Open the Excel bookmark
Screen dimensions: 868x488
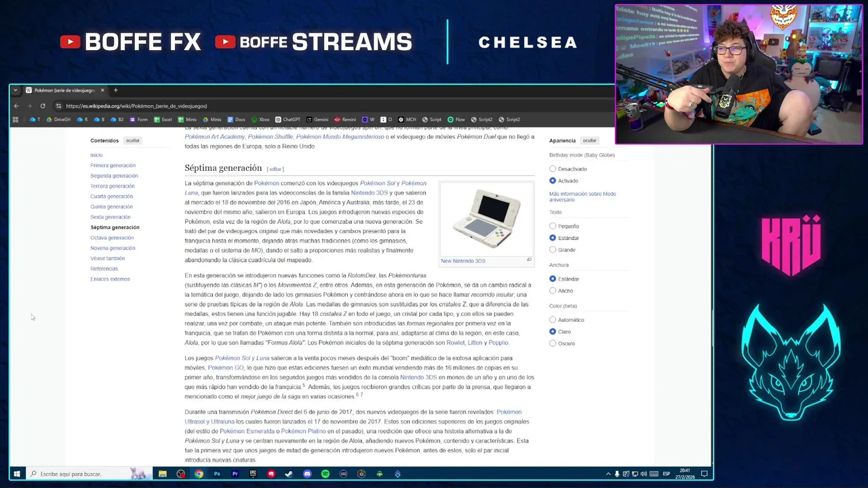coord(163,119)
